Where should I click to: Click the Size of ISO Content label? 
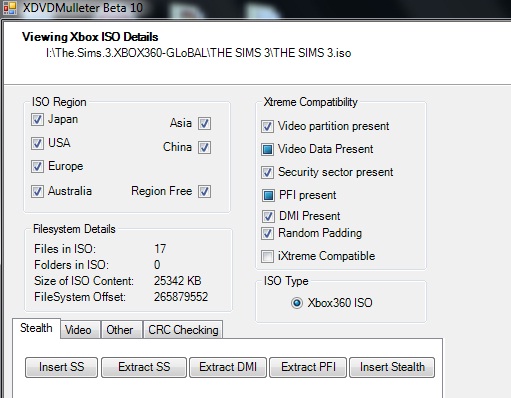(x=84, y=281)
